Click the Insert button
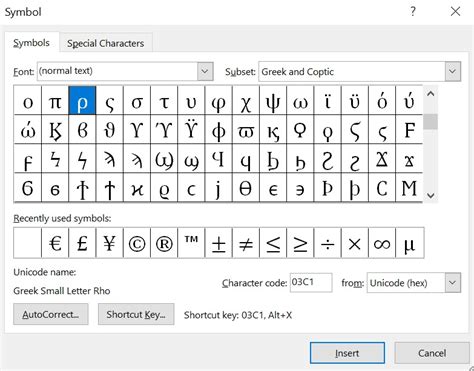Viewport: 474px width, 371px height. 347,353
